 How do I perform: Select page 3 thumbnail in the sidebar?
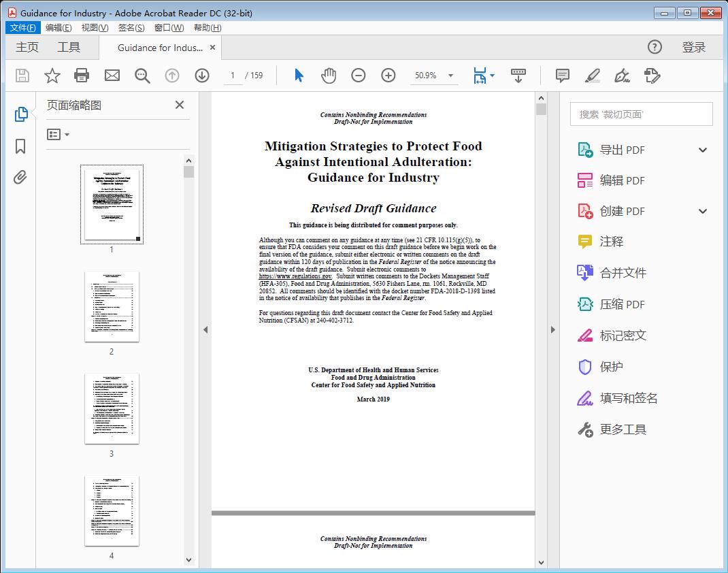pyautogui.click(x=112, y=408)
